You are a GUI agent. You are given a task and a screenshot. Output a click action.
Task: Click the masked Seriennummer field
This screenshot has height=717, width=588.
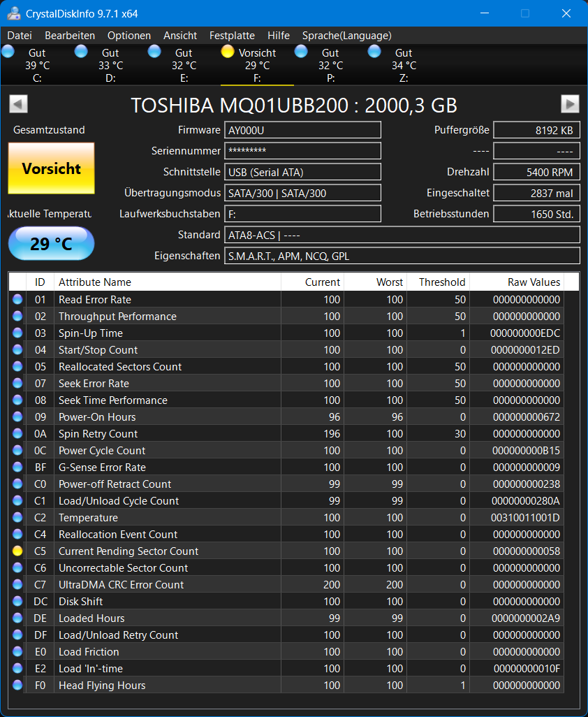click(302, 151)
